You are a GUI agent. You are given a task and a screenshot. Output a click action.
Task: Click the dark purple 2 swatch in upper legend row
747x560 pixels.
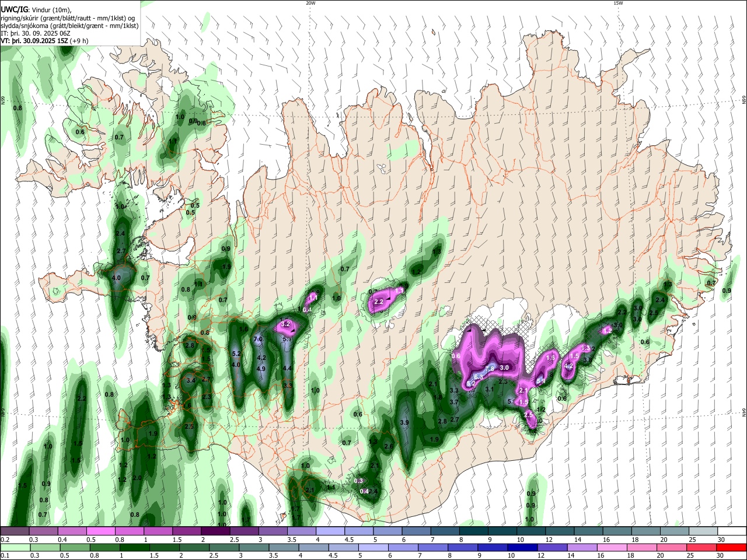215,531
